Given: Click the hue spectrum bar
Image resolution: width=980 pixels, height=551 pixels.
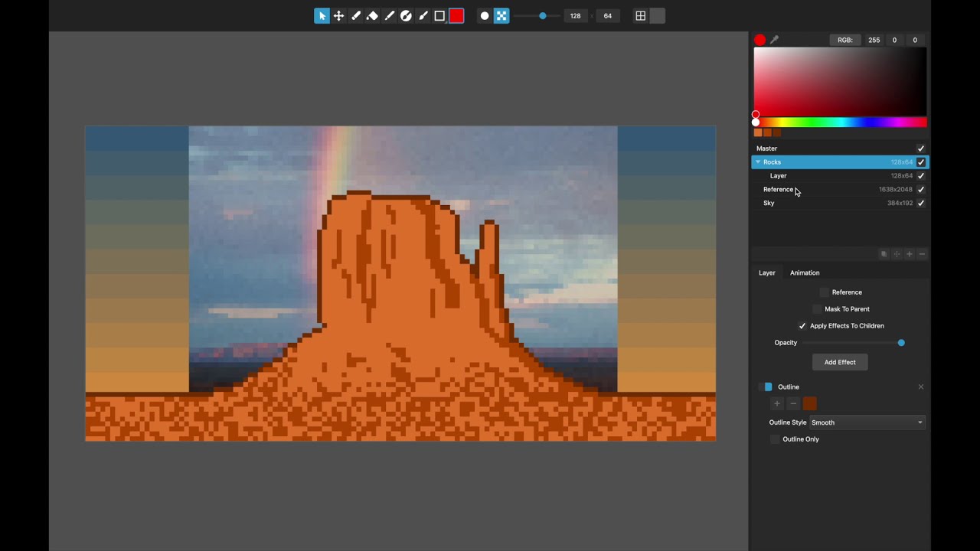Looking at the screenshot, I should 841,122.
